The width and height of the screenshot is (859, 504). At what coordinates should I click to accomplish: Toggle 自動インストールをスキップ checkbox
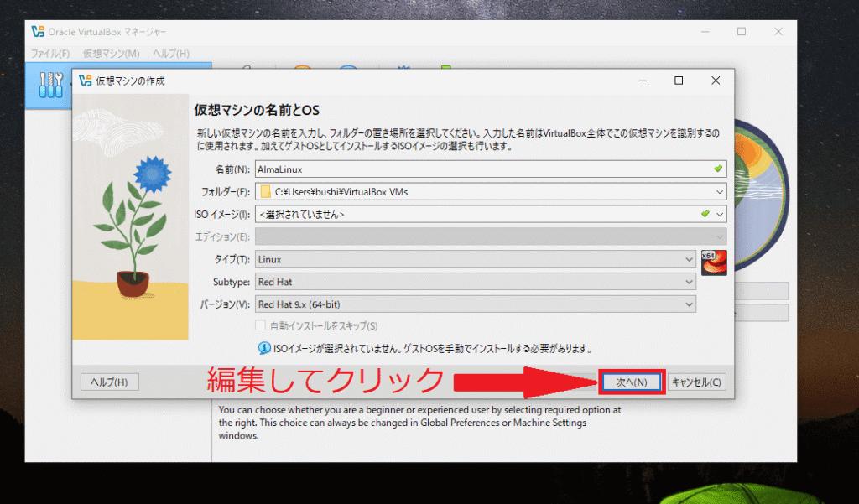pos(260,325)
